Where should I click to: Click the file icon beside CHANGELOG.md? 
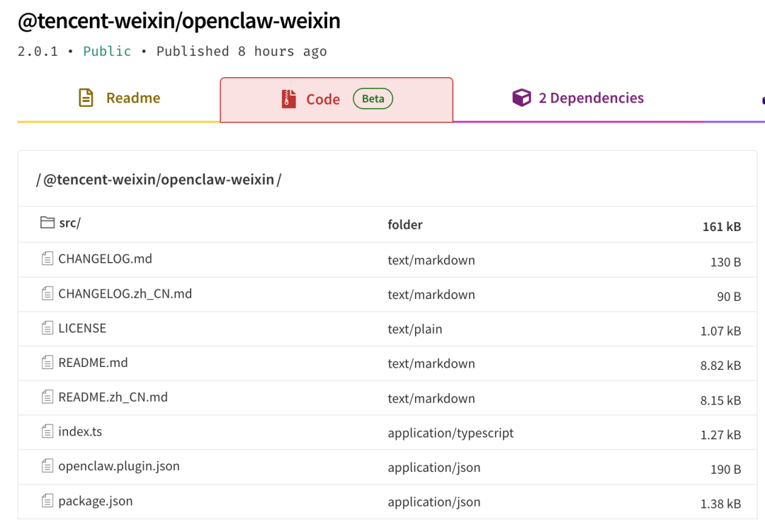click(x=47, y=258)
